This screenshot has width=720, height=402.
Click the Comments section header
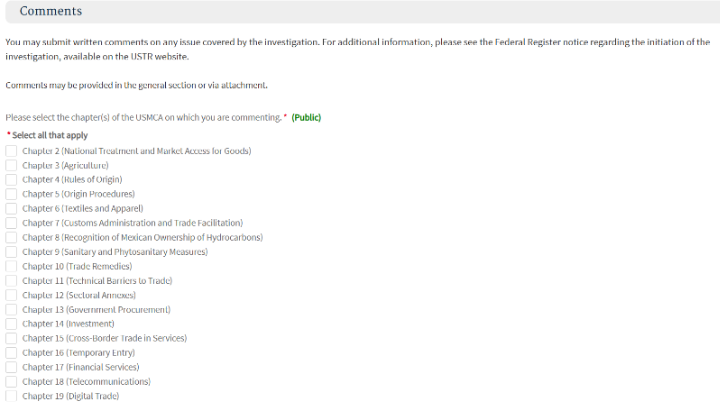(51, 11)
